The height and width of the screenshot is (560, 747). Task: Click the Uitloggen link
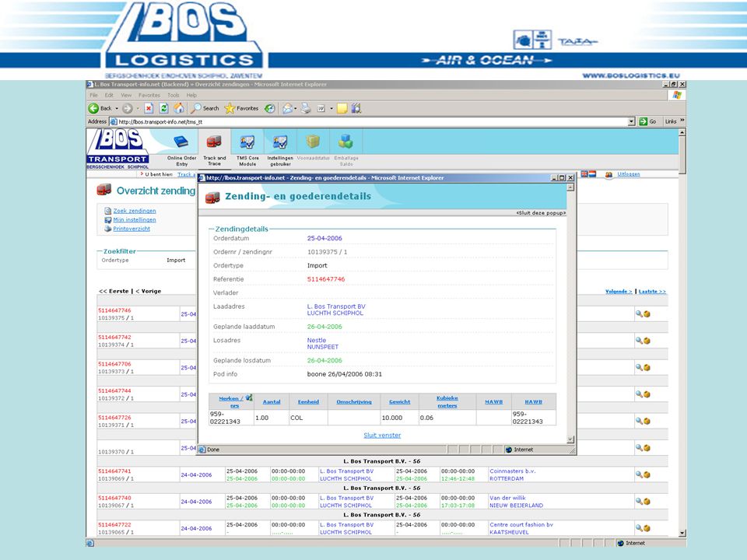[x=629, y=174]
